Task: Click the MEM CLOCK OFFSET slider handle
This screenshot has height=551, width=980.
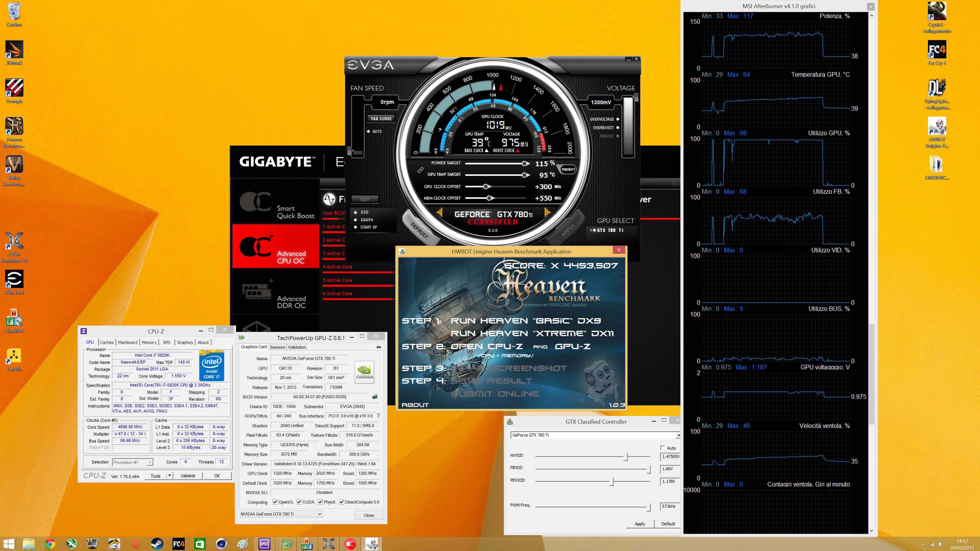Action: tap(490, 198)
